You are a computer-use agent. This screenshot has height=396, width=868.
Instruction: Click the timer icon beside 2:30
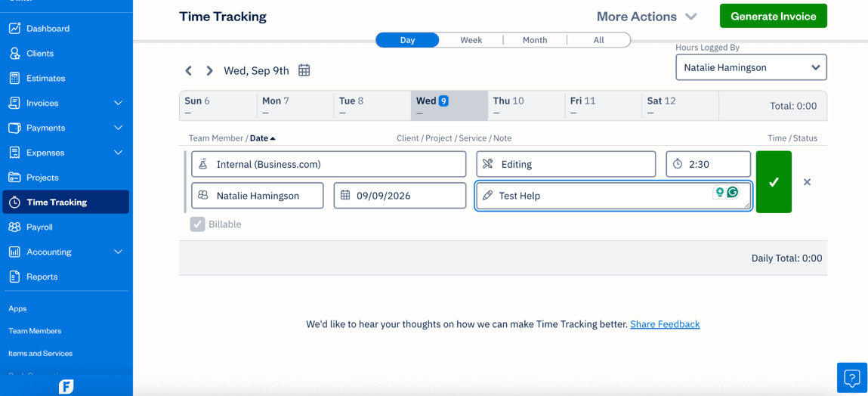pyautogui.click(x=678, y=164)
